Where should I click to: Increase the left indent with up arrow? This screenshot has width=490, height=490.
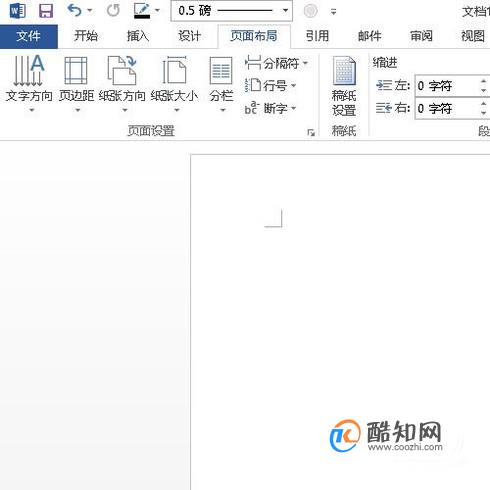pos(484,81)
